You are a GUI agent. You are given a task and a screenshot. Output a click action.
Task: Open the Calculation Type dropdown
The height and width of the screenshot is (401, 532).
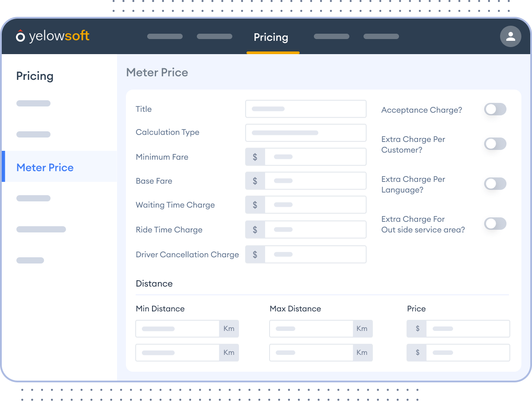point(306,133)
